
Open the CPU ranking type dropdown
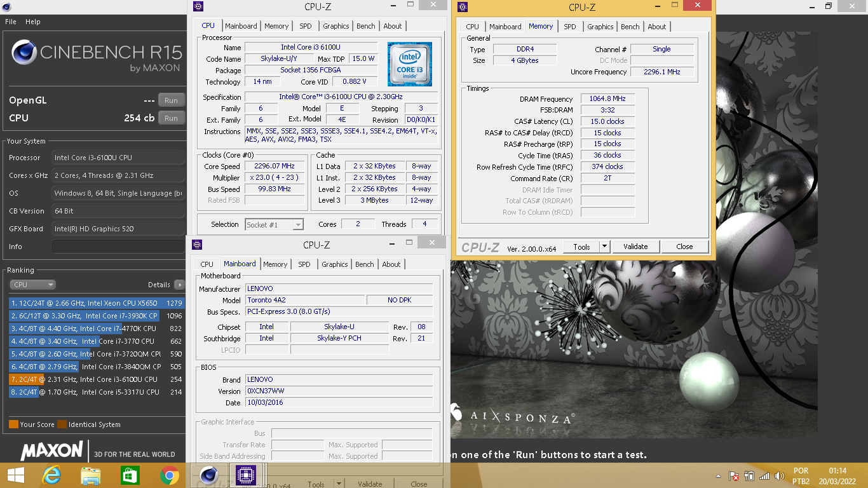[x=33, y=285]
